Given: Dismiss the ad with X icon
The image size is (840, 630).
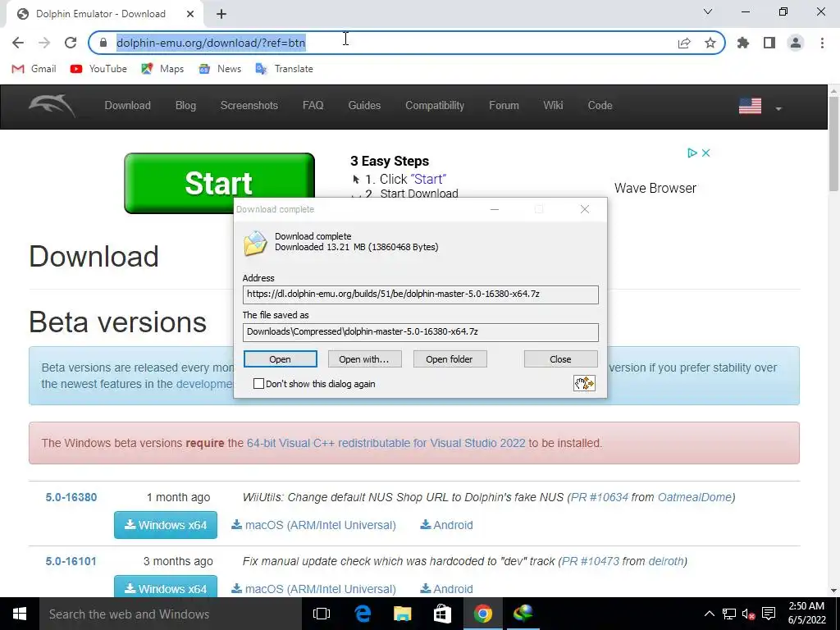Looking at the screenshot, I should point(706,153).
